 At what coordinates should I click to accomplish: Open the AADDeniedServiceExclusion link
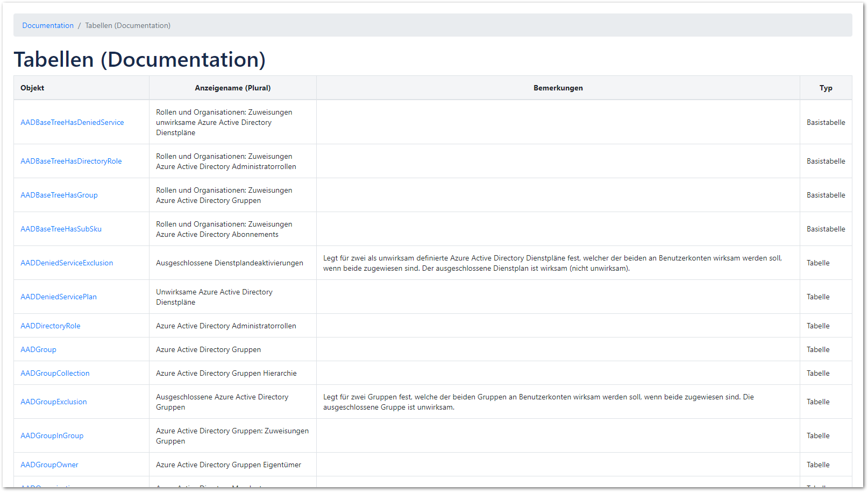[67, 263]
